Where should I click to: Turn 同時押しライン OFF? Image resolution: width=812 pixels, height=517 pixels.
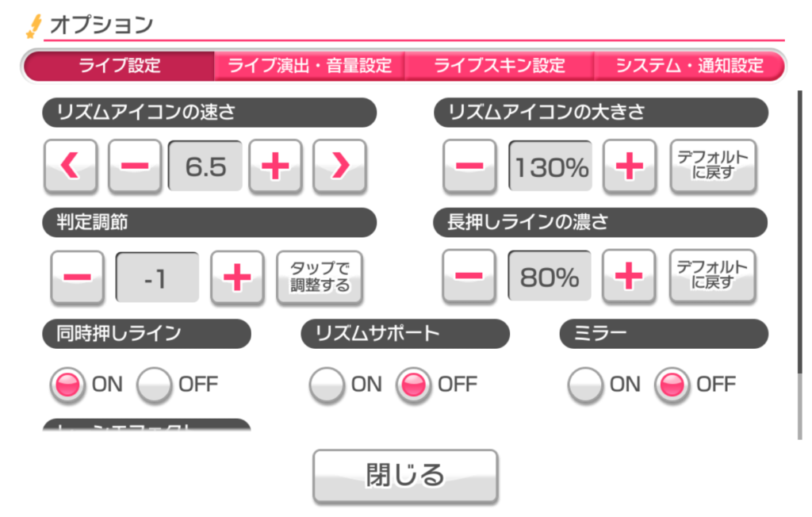155,385
